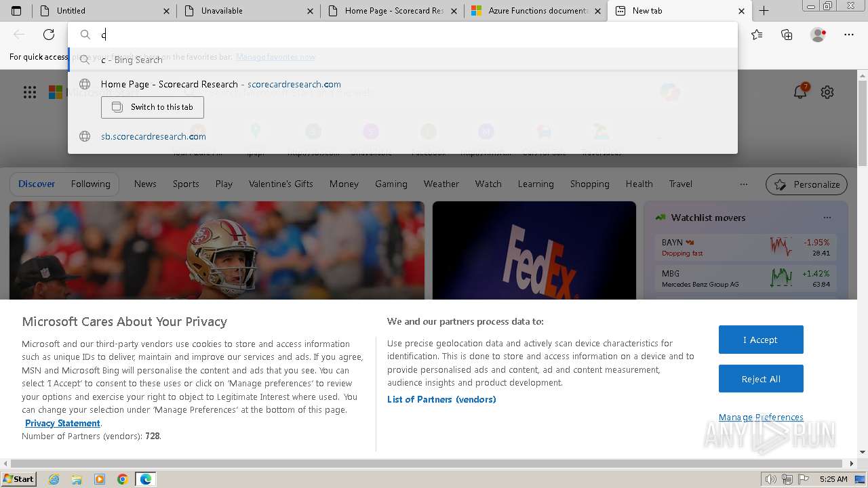Open the FedEx news card
The image size is (868, 488).
[x=534, y=251]
